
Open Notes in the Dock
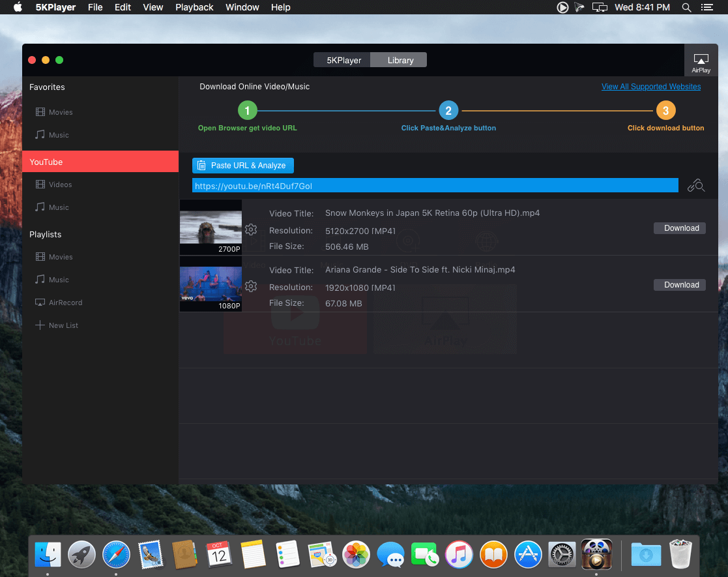(x=253, y=554)
